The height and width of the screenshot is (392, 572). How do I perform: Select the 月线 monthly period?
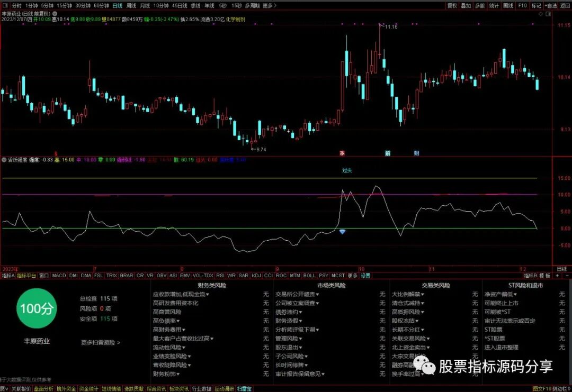(x=145, y=5)
